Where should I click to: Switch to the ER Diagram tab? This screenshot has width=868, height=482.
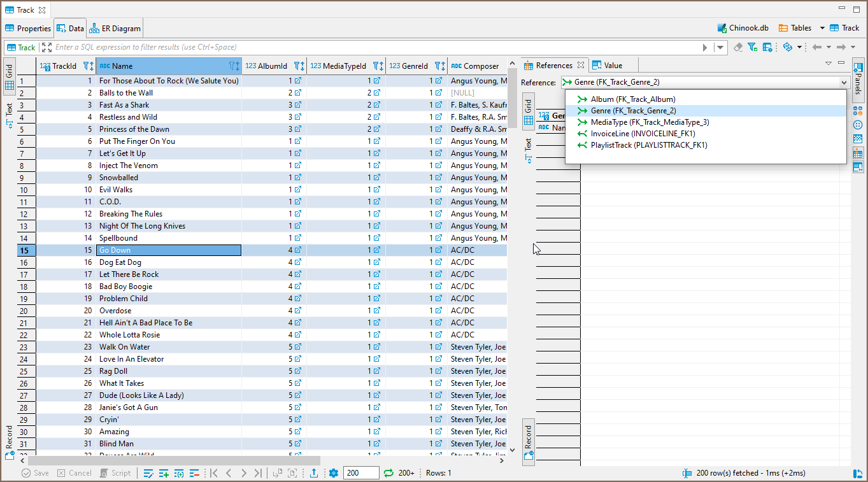(115, 29)
